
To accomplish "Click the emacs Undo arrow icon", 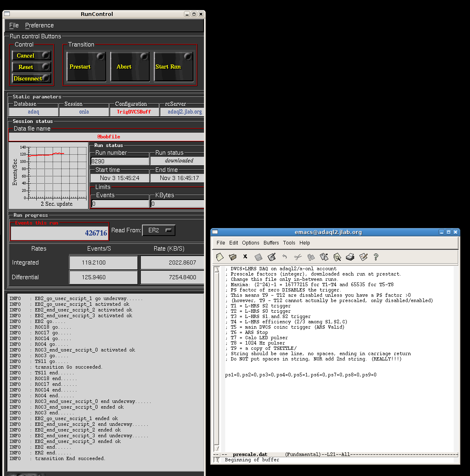I will point(285,257).
